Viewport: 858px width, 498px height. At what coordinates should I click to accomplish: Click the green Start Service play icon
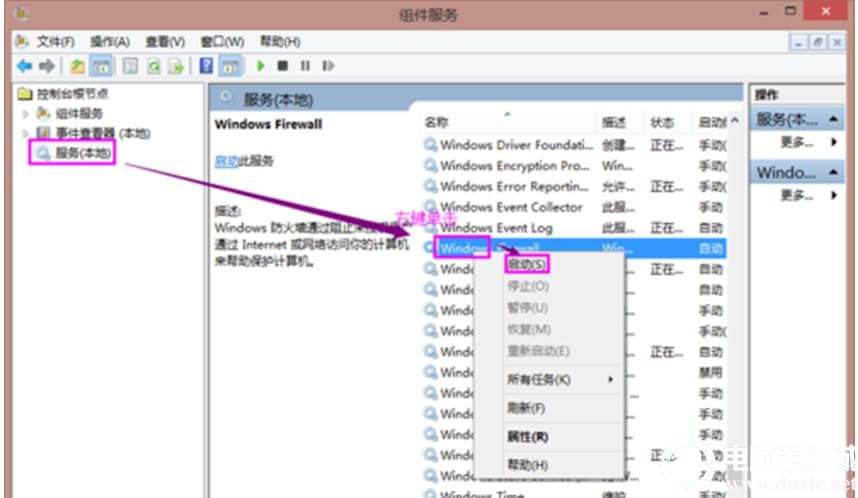click(261, 66)
